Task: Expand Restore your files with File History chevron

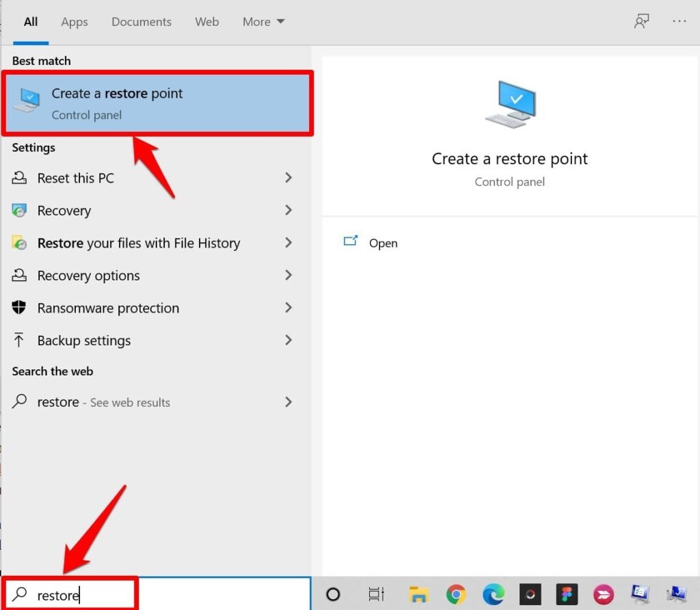Action: point(288,243)
